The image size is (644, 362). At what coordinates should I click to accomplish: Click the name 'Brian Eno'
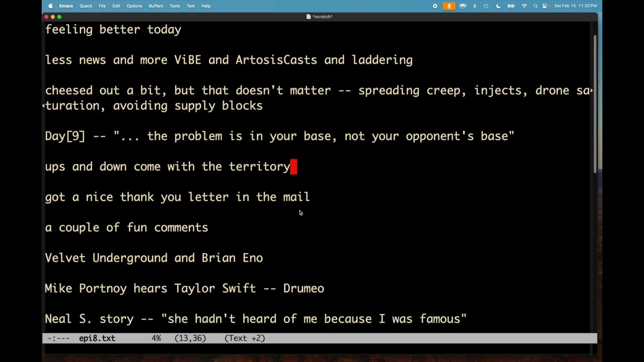pyautogui.click(x=232, y=258)
